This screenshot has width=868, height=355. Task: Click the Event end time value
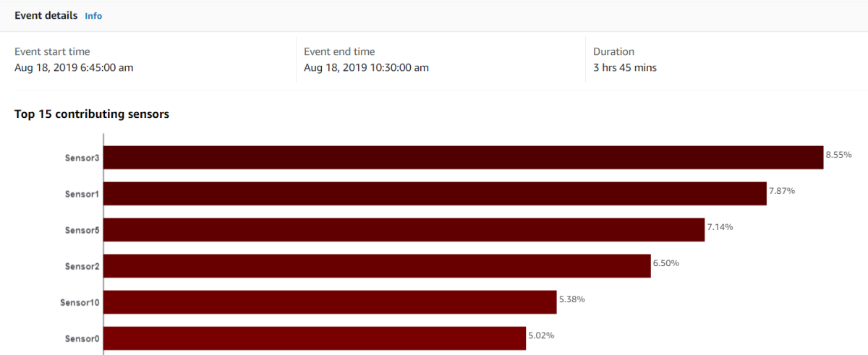click(x=366, y=68)
